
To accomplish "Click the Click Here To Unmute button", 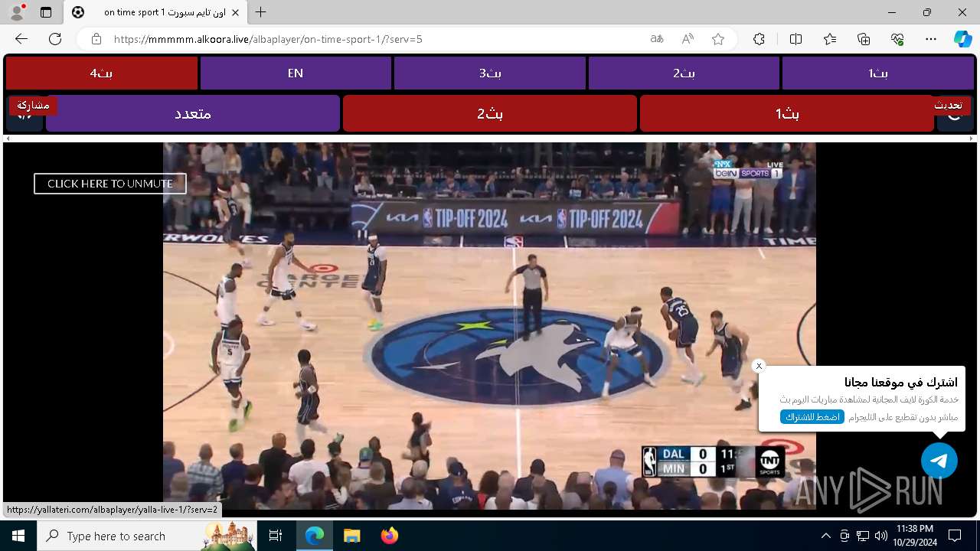I will coord(110,184).
